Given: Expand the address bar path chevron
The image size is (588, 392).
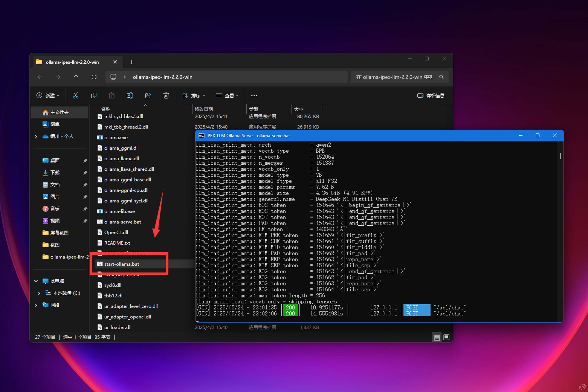Looking at the screenshot, I should click(125, 77).
